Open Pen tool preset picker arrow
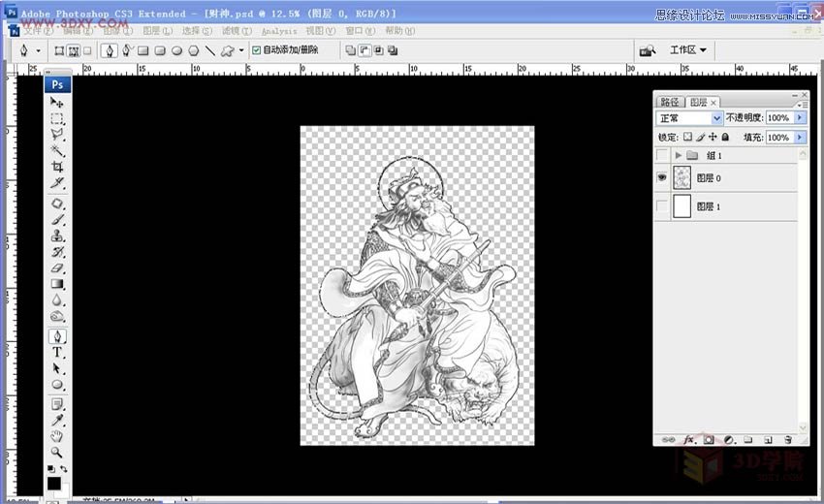This screenshot has width=824, height=504. tap(38, 51)
